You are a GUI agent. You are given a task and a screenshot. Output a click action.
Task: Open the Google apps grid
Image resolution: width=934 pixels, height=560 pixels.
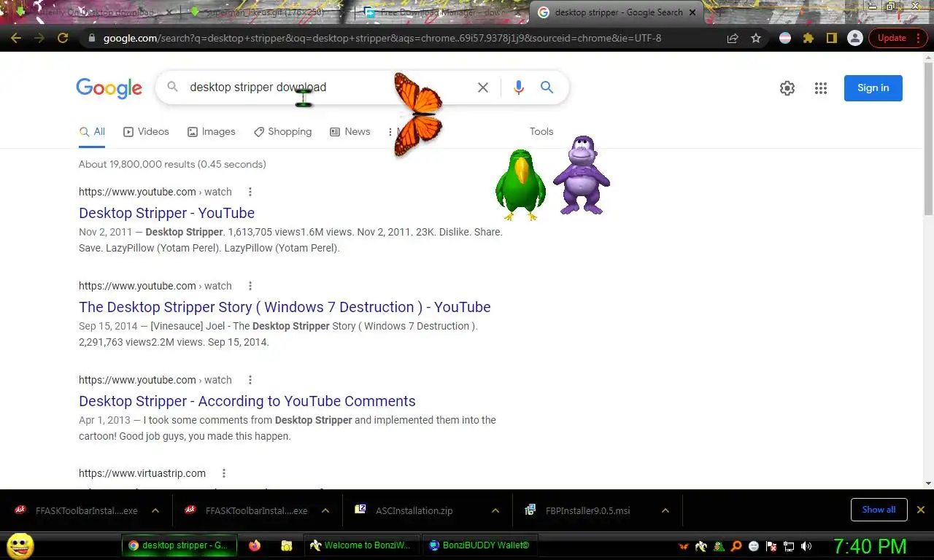[x=821, y=88]
